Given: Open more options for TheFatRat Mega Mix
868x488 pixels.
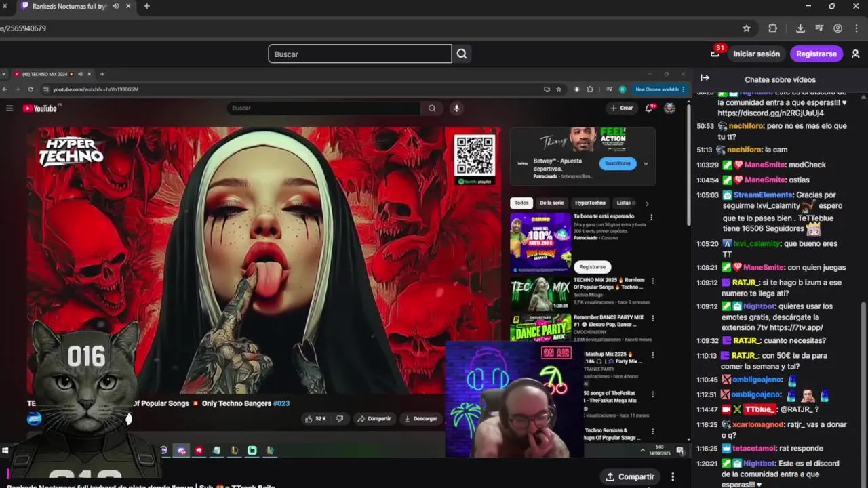Looking at the screenshot, I should (x=653, y=393).
